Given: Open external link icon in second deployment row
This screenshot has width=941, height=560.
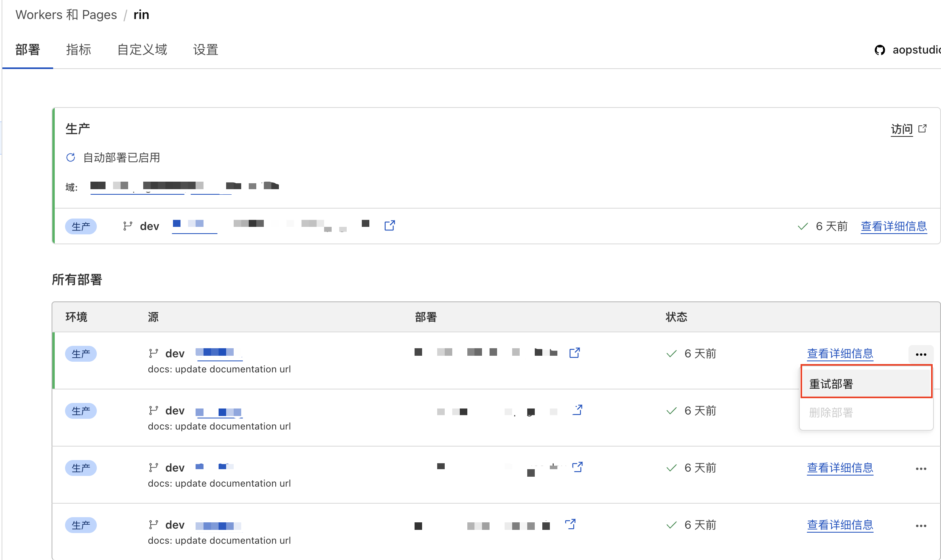Looking at the screenshot, I should 578,410.
